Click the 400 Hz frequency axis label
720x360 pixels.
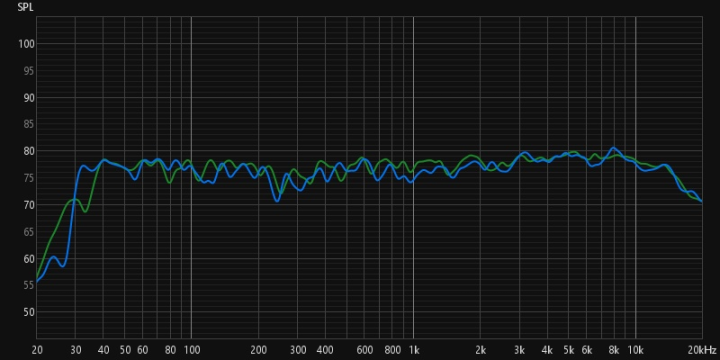coord(325,350)
